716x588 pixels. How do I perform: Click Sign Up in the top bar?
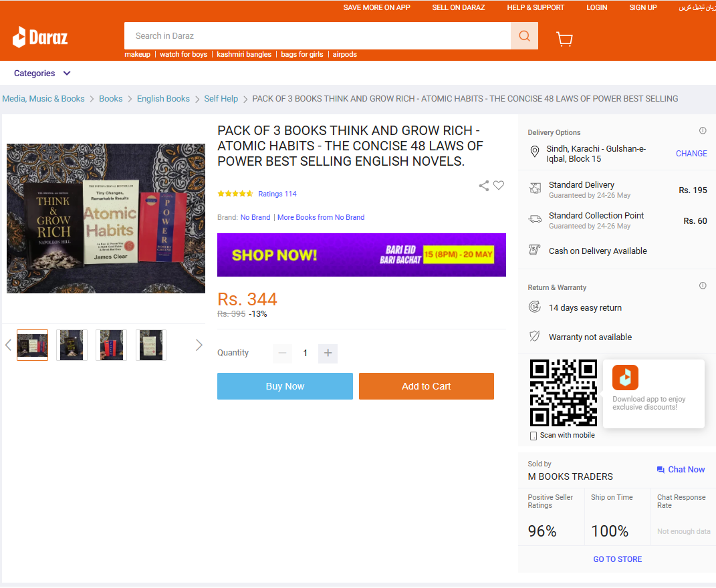point(643,7)
